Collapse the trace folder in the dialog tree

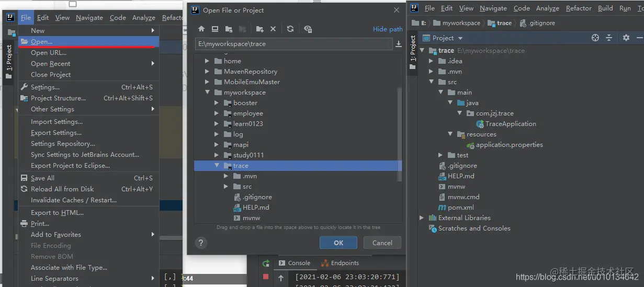[217, 165]
